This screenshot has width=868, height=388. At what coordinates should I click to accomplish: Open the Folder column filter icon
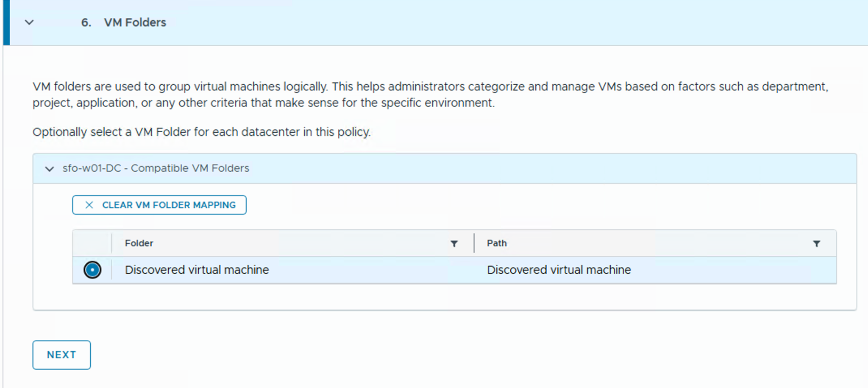[454, 244]
